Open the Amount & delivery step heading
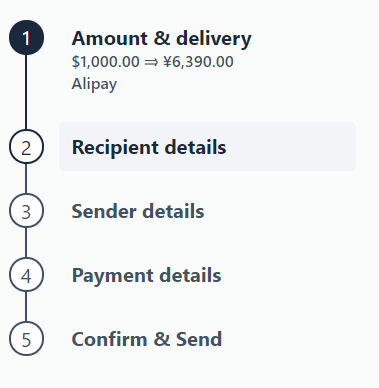 pyautogui.click(x=161, y=38)
